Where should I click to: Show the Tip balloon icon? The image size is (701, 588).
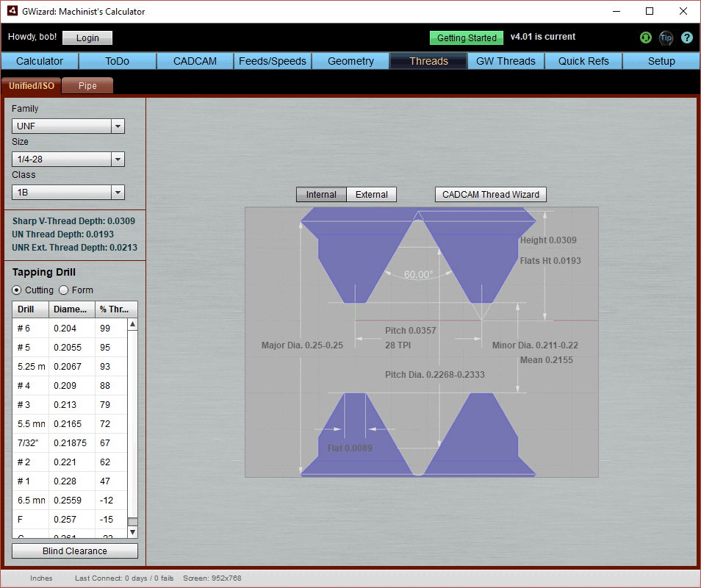[666, 37]
